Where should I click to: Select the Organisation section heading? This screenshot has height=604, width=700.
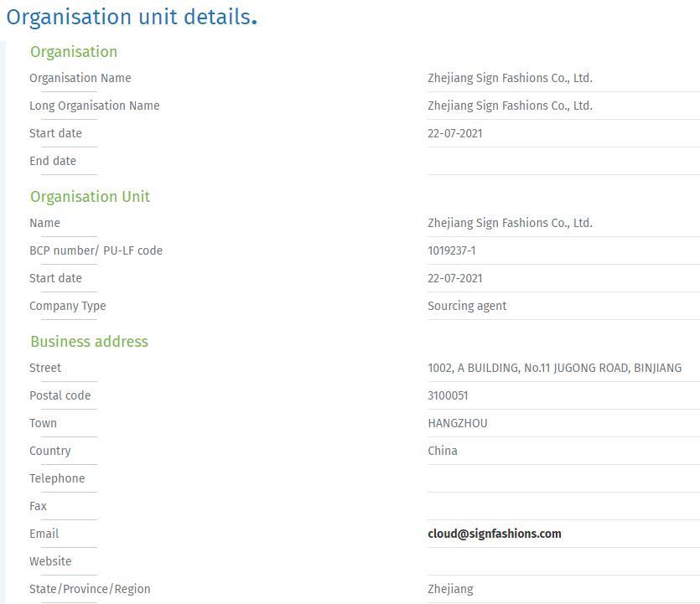coord(74,52)
